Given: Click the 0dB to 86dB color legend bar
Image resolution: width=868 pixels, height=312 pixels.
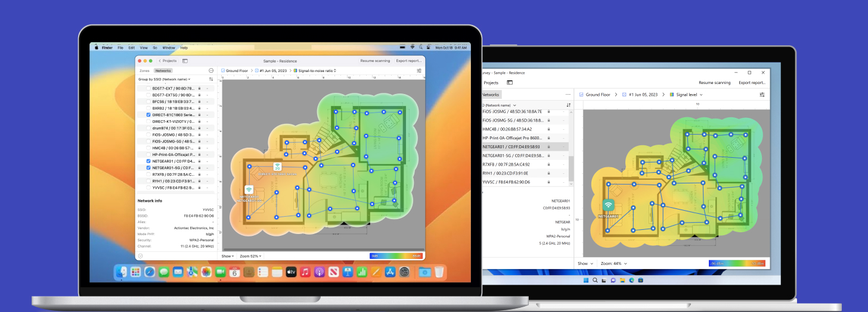Looking at the screenshot, I should click(x=396, y=256).
